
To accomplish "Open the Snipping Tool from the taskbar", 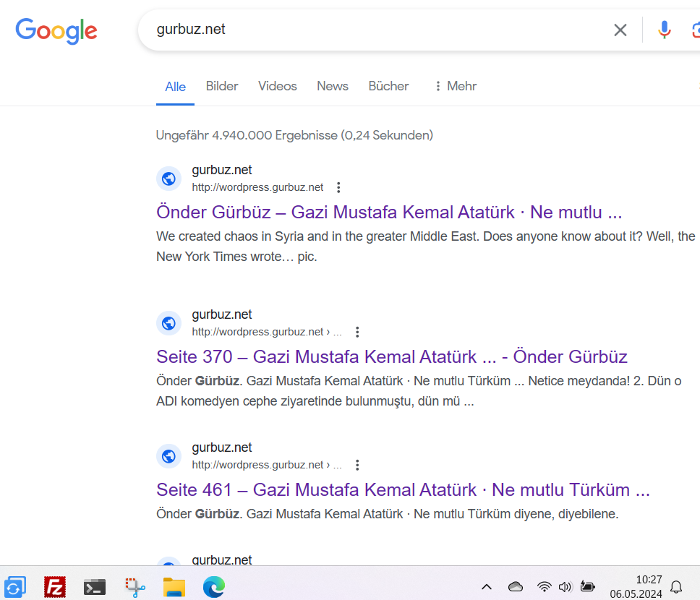I will pos(135,587).
